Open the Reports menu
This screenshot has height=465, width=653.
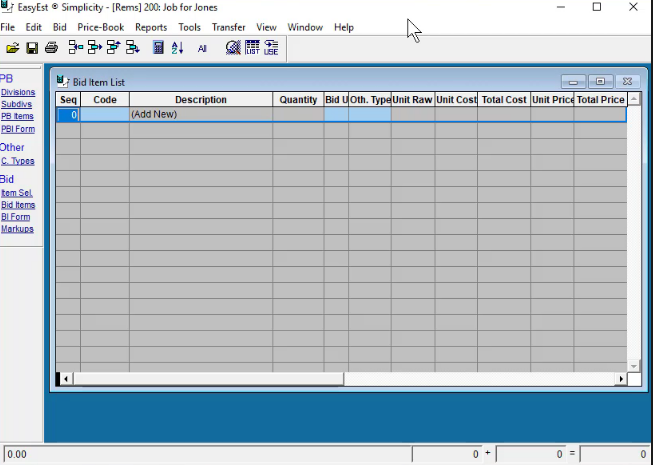click(151, 27)
